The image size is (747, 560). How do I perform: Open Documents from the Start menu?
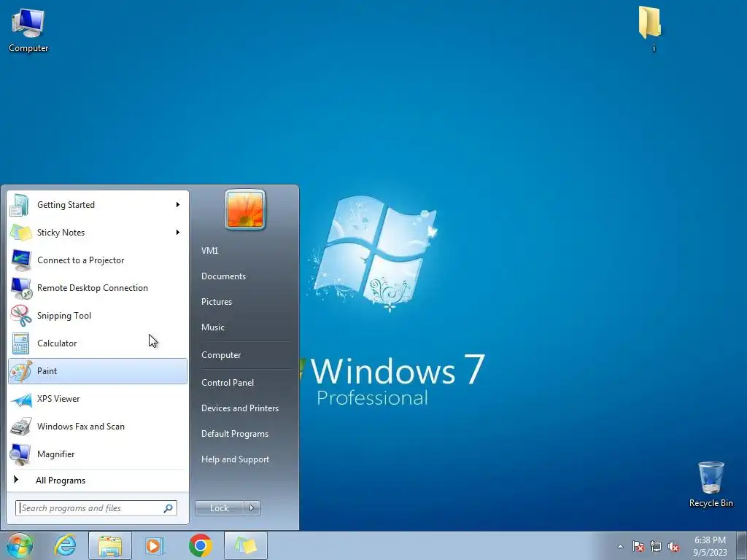[x=223, y=276]
